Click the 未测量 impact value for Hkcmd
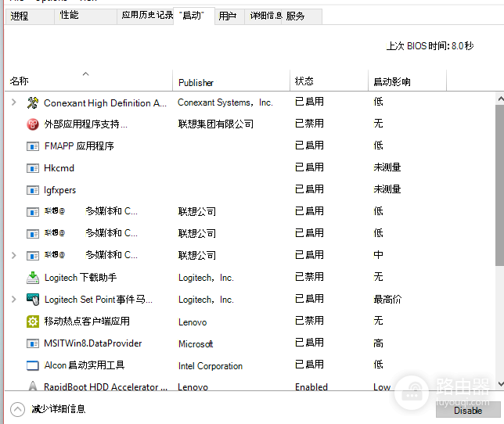This screenshot has height=424, width=504. [x=387, y=167]
